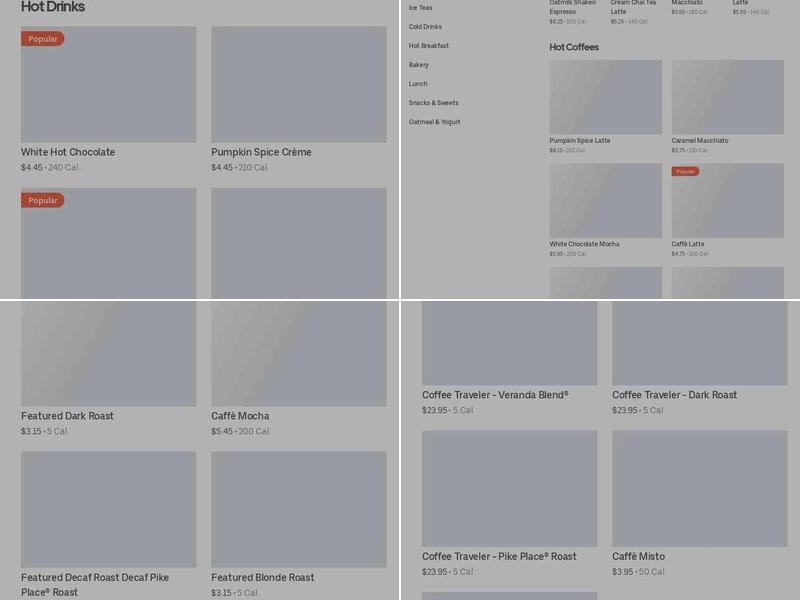This screenshot has height=600, width=800.
Task: Select Cold Drinks in sidebar
Action: tap(425, 27)
